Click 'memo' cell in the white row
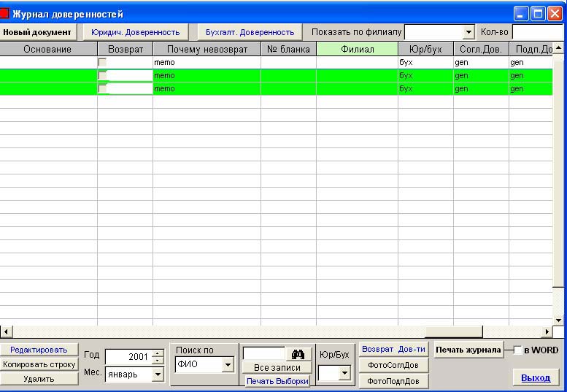Image resolution: width=567 pixels, height=392 pixels. [x=207, y=62]
